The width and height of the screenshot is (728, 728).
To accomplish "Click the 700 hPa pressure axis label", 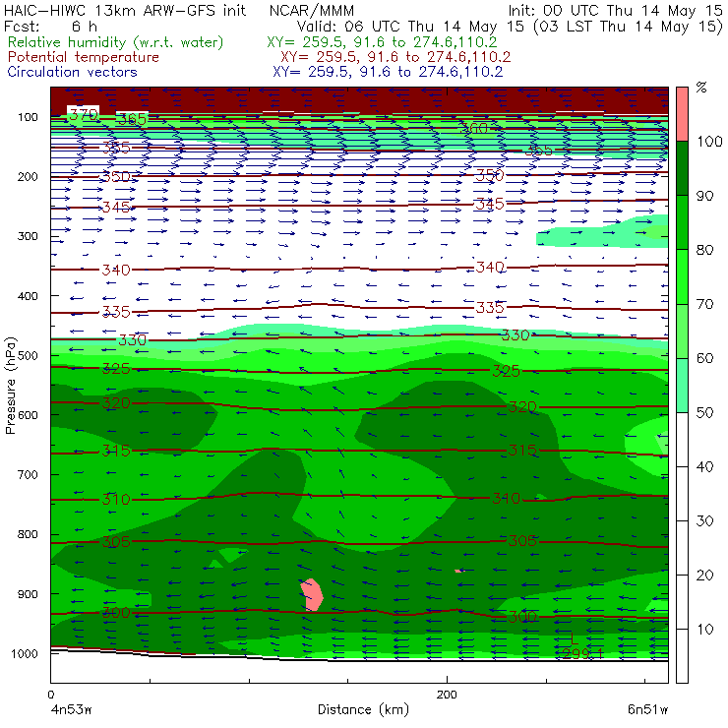I will coord(28,474).
